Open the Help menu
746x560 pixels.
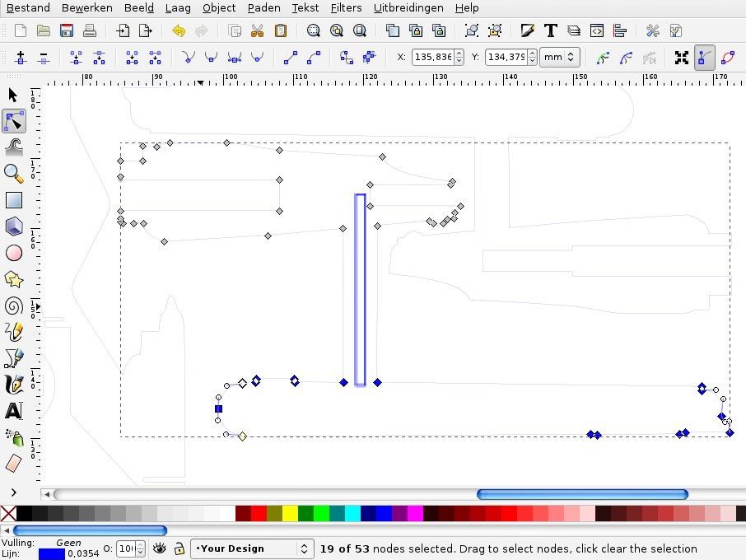pos(467,8)
